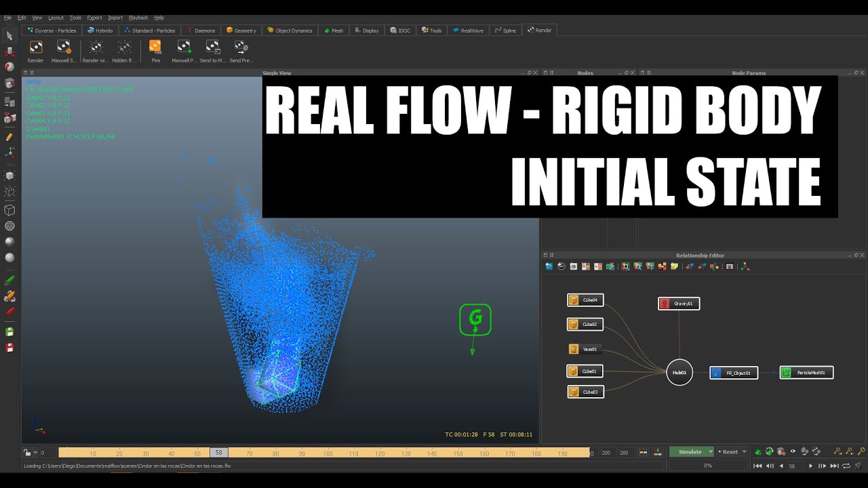This screenshot has height=488, width=868.
Task: Switch to the RealWave shelf tab
Action: 468,30
